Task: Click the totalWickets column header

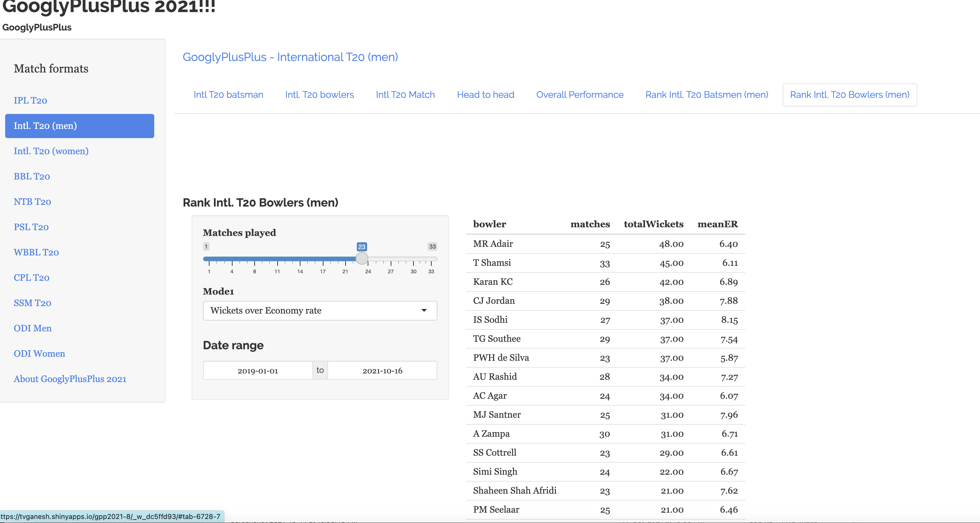Action: click(653, 224)
